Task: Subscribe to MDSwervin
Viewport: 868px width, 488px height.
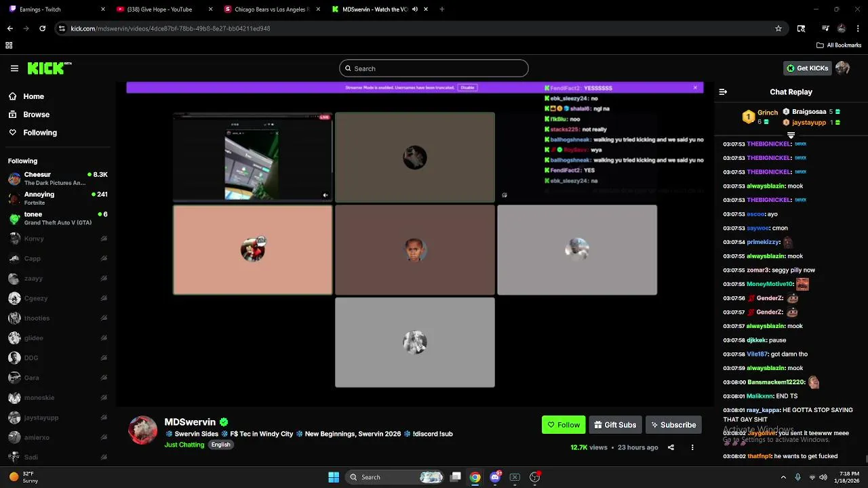Action: tap(673, 425)
